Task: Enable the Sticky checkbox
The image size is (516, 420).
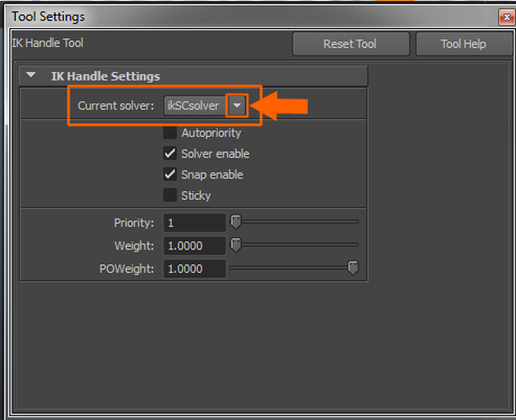Action: [170, 195]
